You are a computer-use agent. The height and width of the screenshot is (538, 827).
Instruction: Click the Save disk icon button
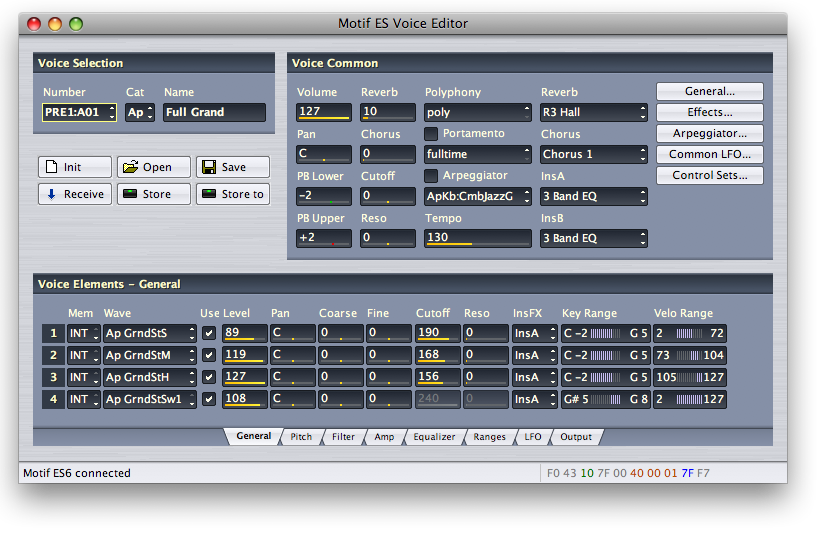click(x=232, y=167)
